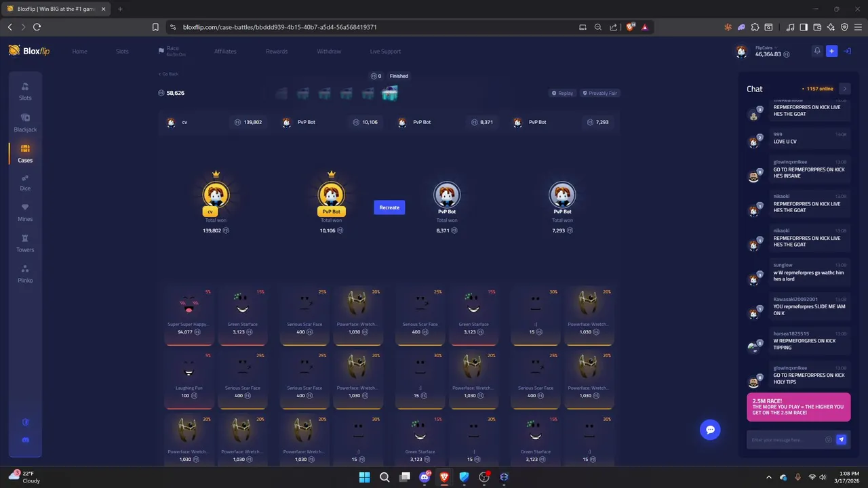Open Race in top navigation
Viewport: 868px width, 488px height.
[x=172, y=51]
